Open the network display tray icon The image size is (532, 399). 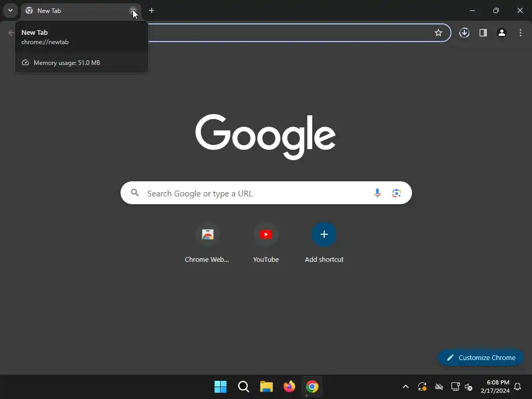tap(455, 387)
